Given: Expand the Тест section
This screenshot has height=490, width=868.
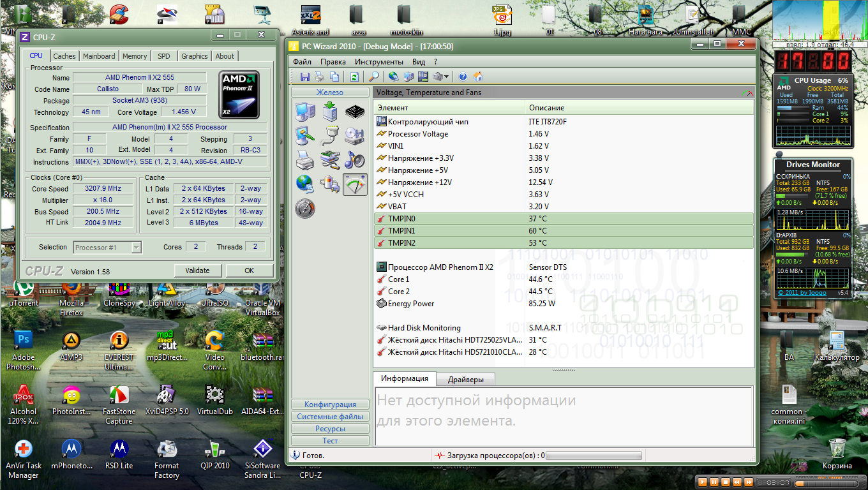Looking at the screenshot, I should click(x=330, y=441).
